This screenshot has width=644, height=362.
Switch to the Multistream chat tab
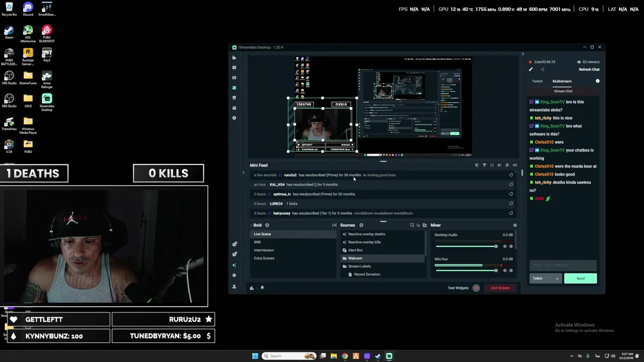(562, 81)
